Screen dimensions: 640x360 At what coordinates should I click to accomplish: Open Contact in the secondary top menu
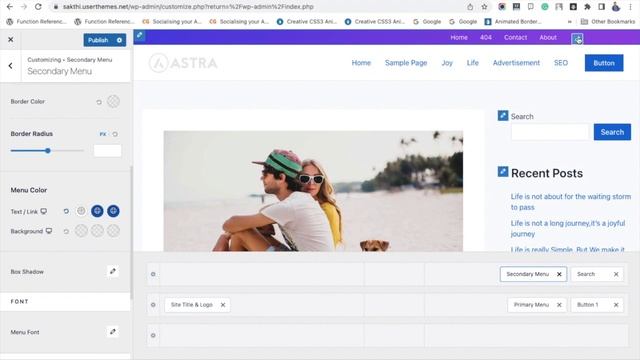coord(516,37)
